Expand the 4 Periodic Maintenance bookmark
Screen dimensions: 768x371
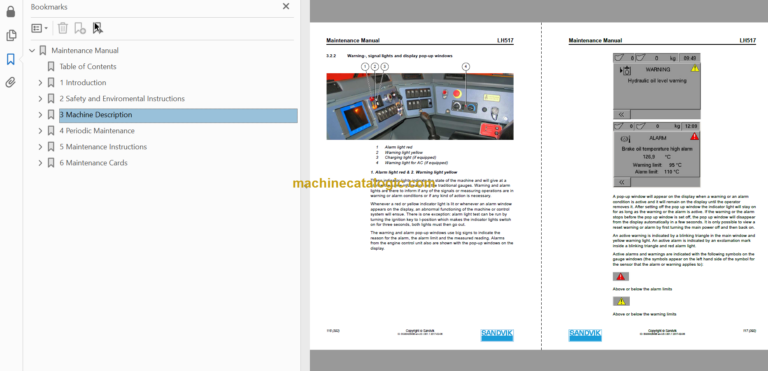click(40, 131)
